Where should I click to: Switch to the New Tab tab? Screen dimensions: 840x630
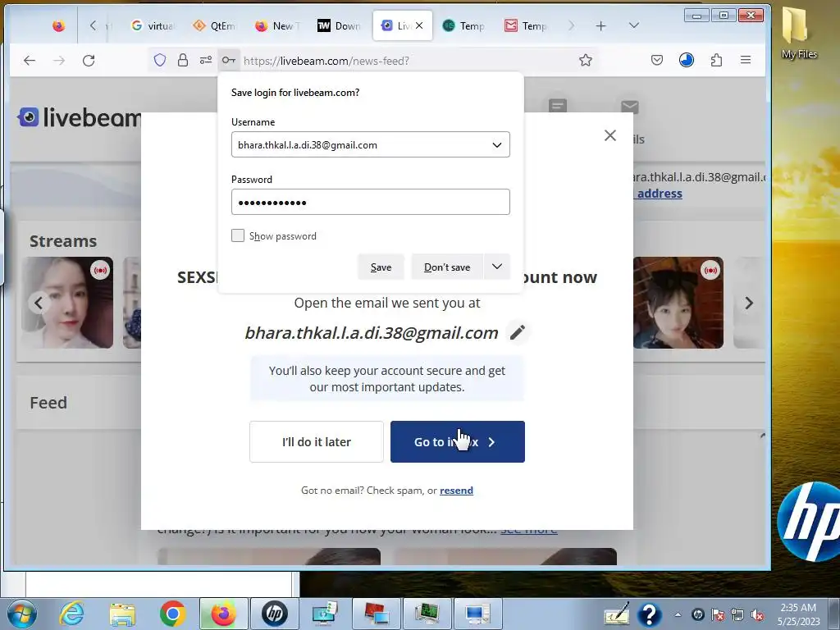277,25
